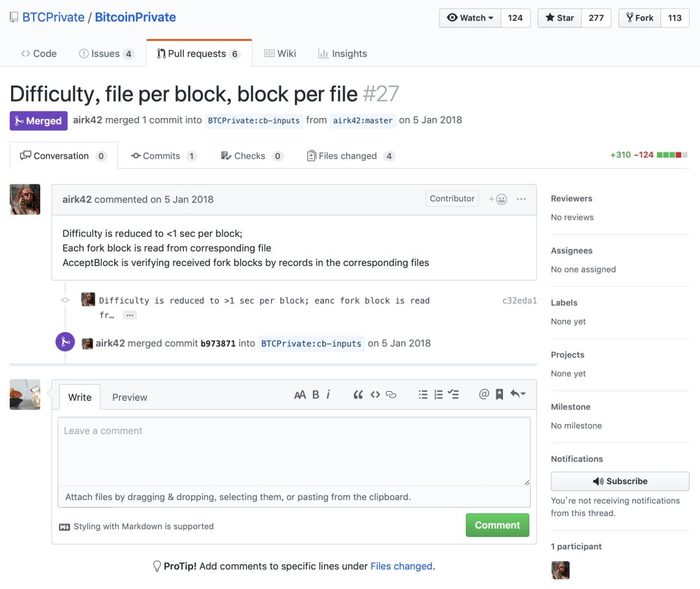Open merged commit b973871
The height and width of the screenshot is (589, 700).
(218, 344)
